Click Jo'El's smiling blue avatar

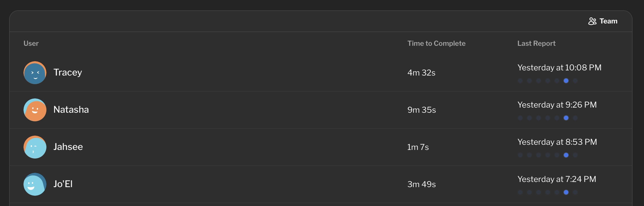pyautogui.click(x=35, y=184)
